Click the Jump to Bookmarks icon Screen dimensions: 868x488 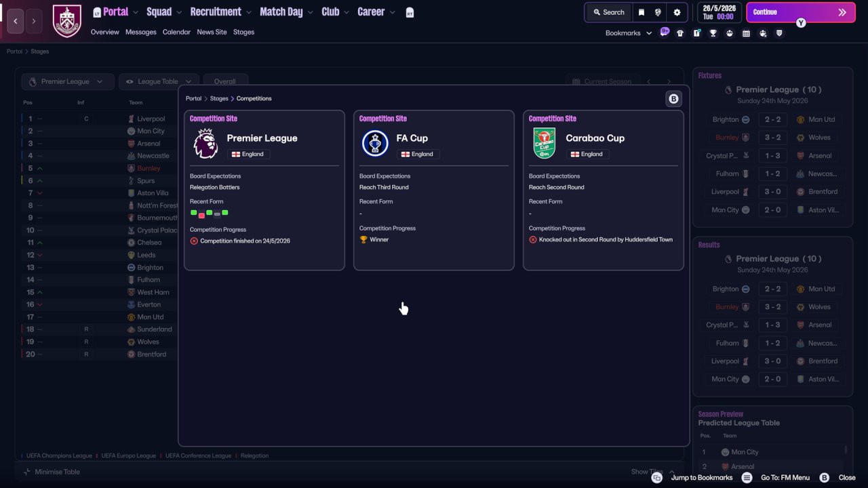point(656,478)
